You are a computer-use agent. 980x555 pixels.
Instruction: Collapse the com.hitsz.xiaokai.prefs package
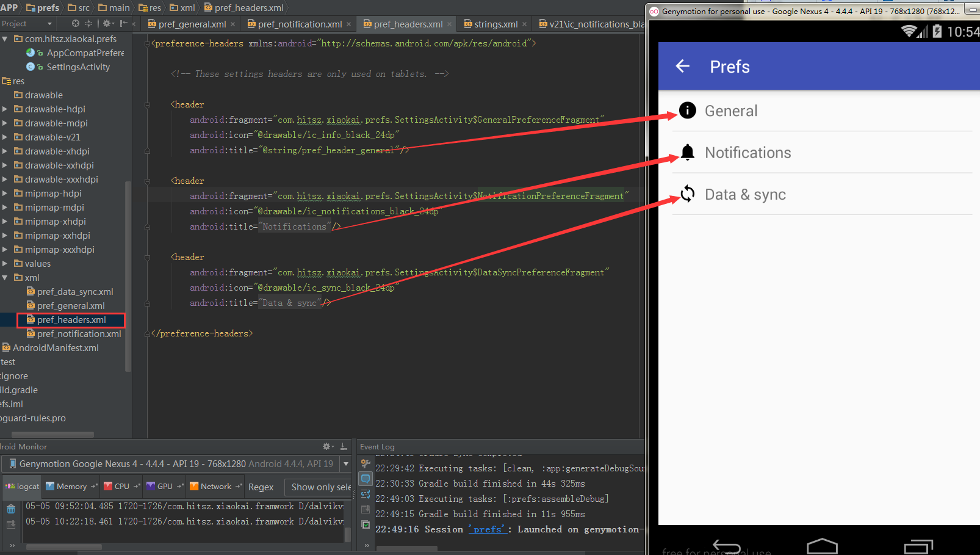pos(5,38)
